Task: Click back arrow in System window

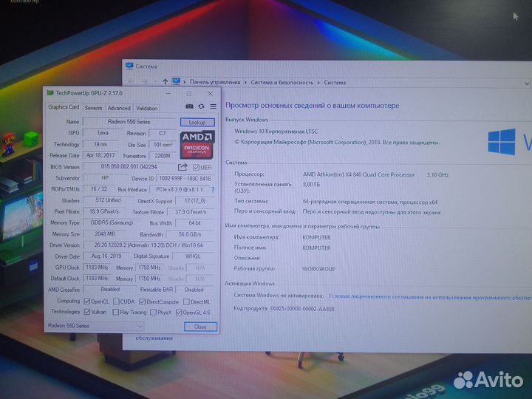Action: 131,81
